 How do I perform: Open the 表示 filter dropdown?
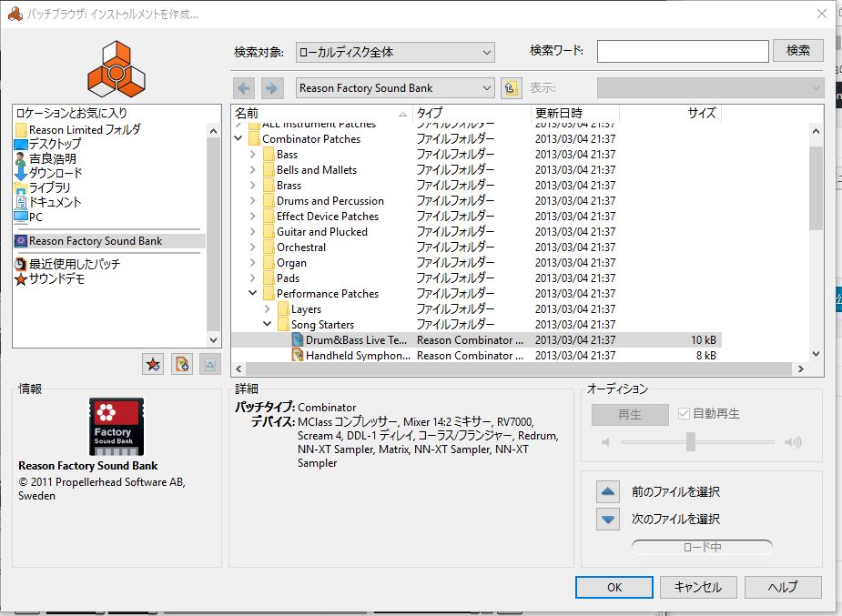pos(710,88)
